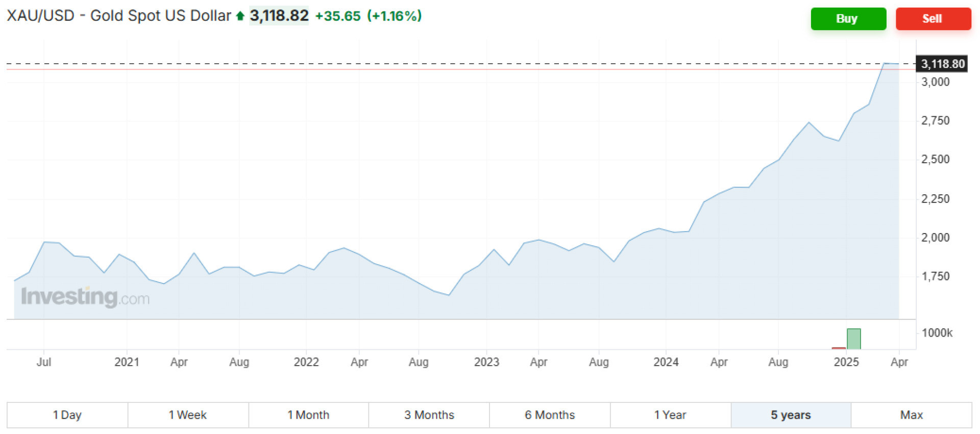Viewport: 980px width, 434px height.
Task: Click the 2025 label on time axis
Action: (846, 362)
